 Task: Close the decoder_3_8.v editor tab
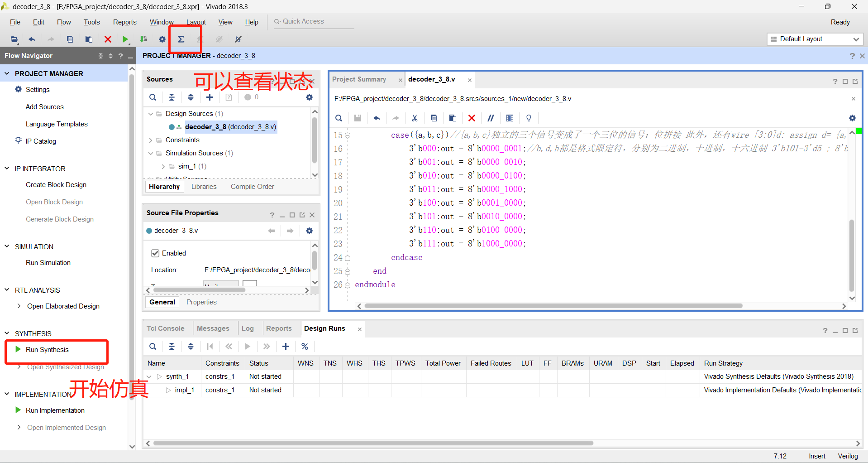(x=470, y=80)
